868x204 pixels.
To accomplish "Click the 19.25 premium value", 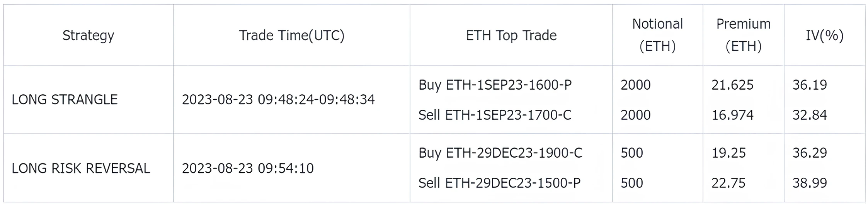I will click(728, 153).
